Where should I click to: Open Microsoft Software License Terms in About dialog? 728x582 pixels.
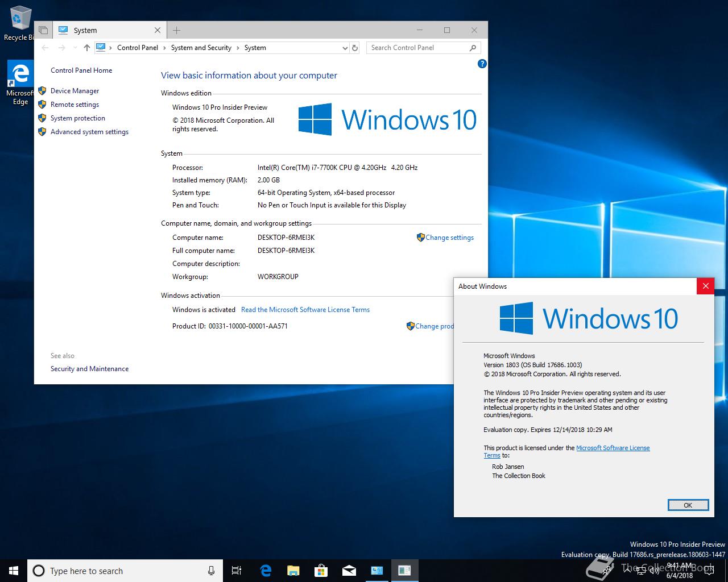[613, 448]
